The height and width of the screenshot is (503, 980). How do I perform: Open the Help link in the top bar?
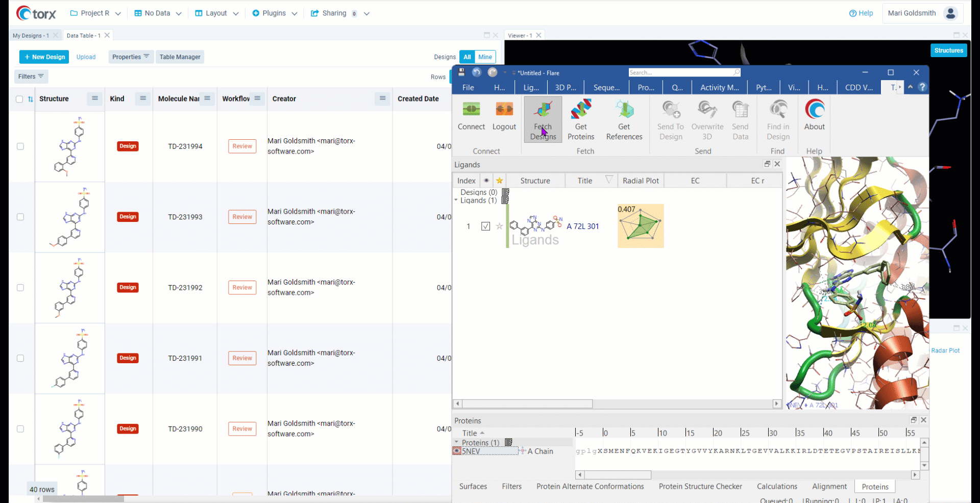[861, 13]
